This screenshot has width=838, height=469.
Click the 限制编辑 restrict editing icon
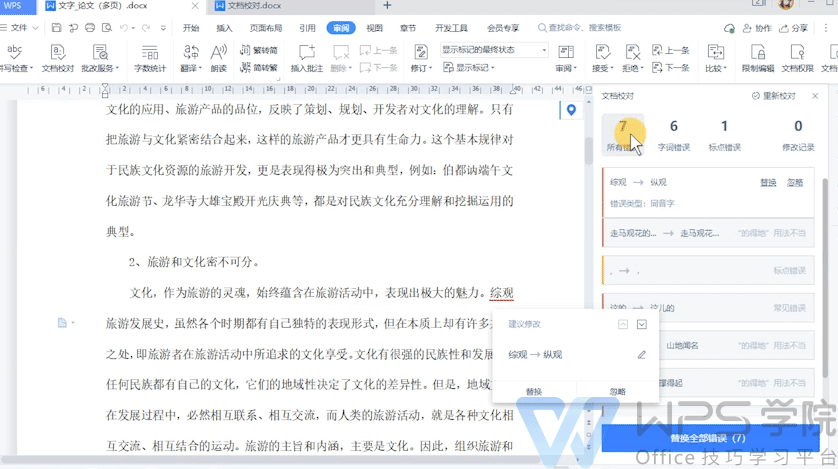pos(757,56)
